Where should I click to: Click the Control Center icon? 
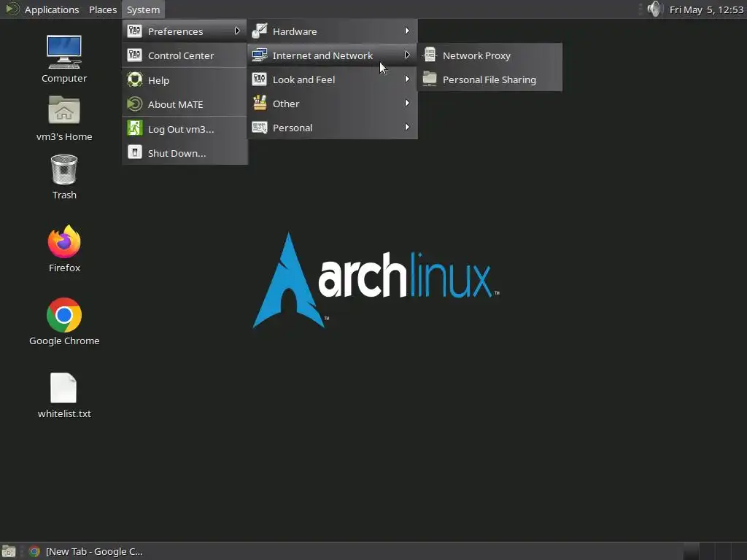[x=135, y=55]
